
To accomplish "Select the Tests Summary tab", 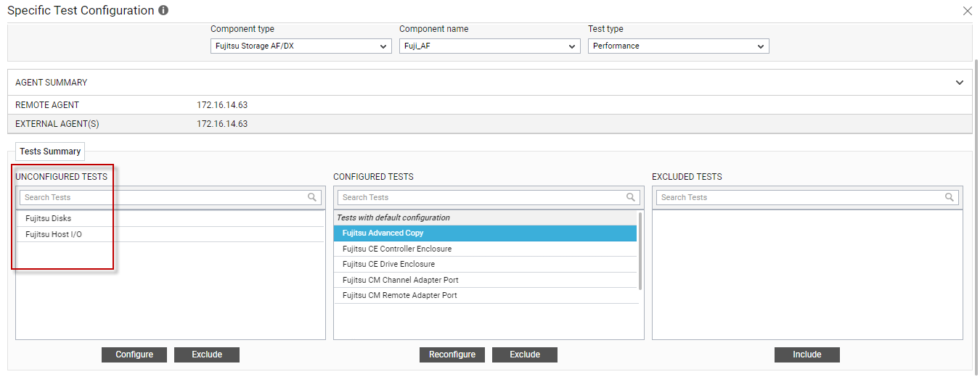I will [50, 152].
